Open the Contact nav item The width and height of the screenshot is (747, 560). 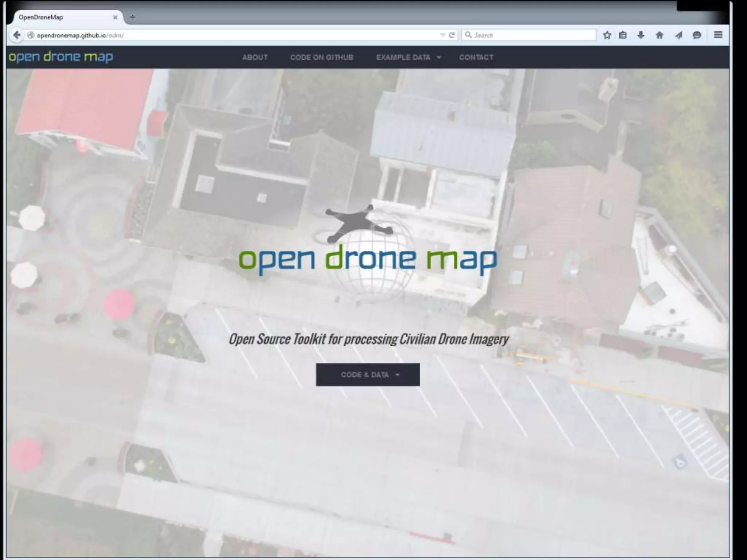pyautogui.click(x=476, y=57)
